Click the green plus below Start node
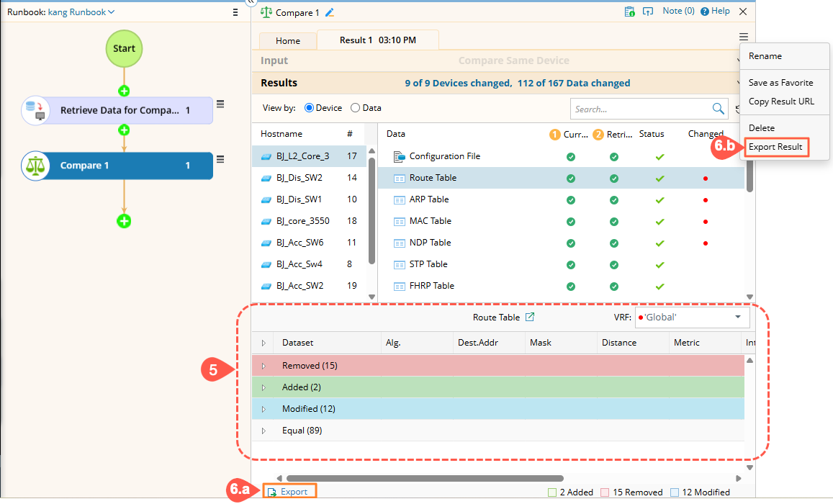This screenshot has width=833, height=504. [x=124, y=91]
